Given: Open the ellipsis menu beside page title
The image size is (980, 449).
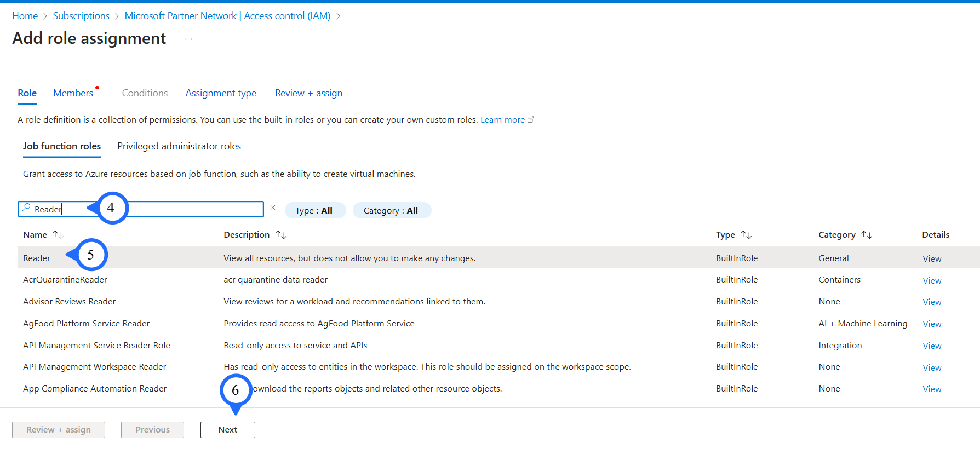Looking at the screenshot, I should (188, 39).
